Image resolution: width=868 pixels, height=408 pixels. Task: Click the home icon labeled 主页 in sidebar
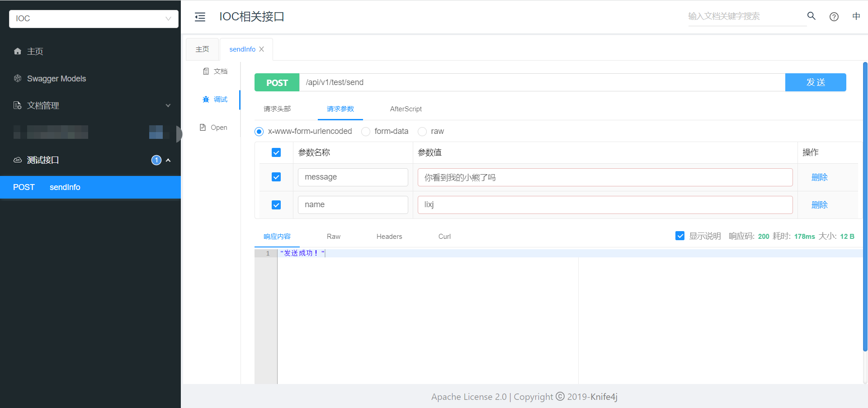[18, 51]
